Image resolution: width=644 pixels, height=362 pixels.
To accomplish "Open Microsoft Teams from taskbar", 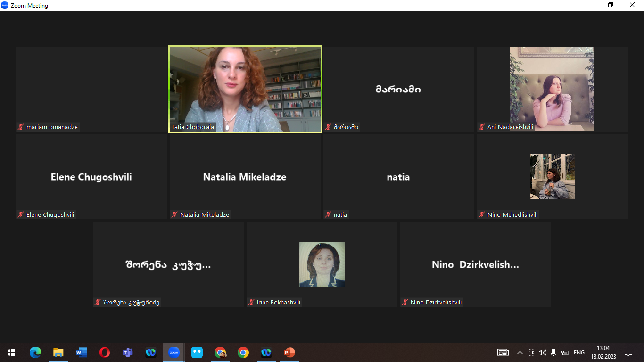I will 127,353.
